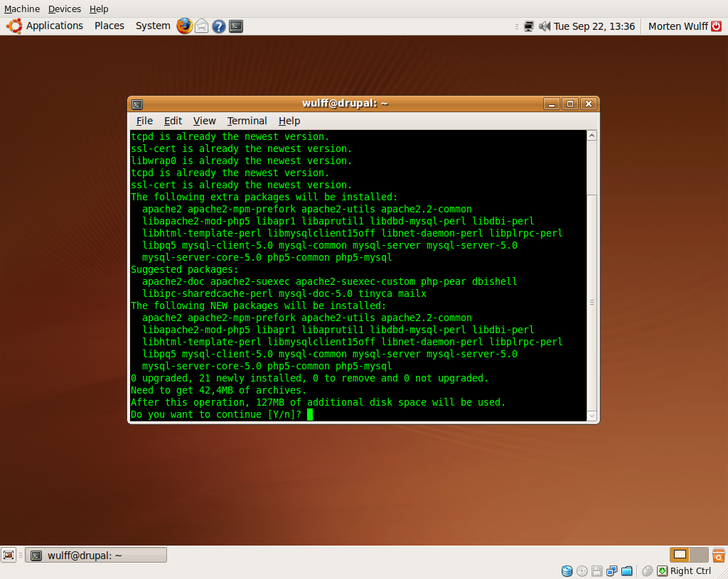Click the 'Do you want to continue [Y/n]?' prompt

(x=216, y=414)
